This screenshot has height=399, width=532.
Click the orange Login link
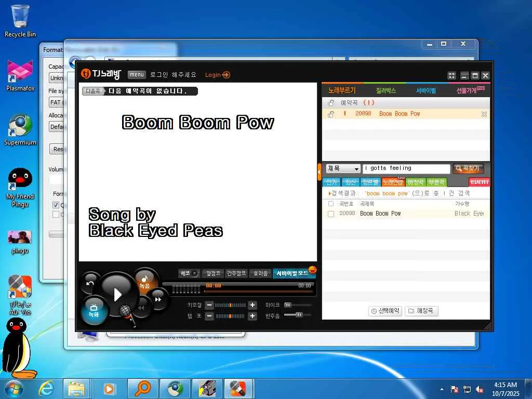[x=218, y=75]
